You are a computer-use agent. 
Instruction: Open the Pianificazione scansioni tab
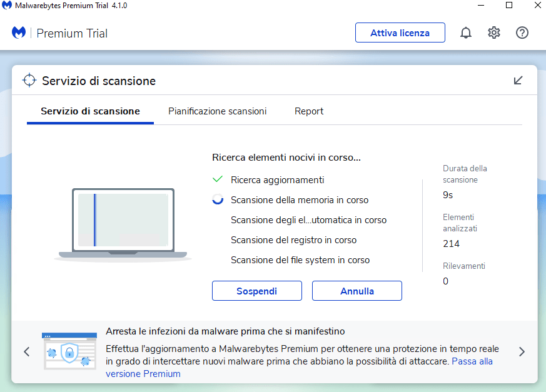[x=217, y=111]
